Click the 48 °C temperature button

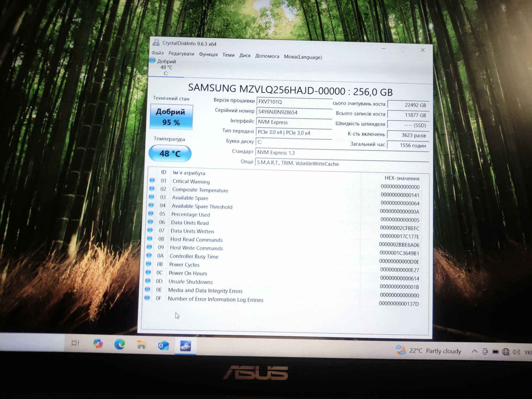[170, 153]
